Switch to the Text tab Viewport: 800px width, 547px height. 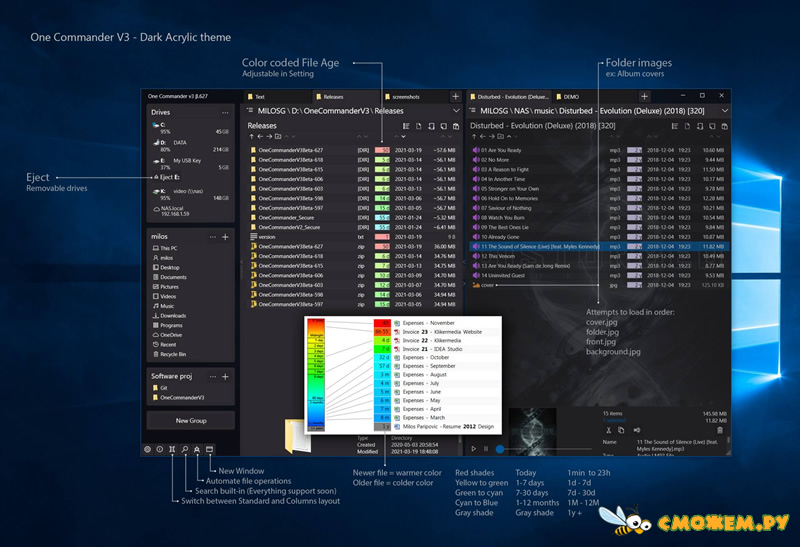tap(276, 96)
